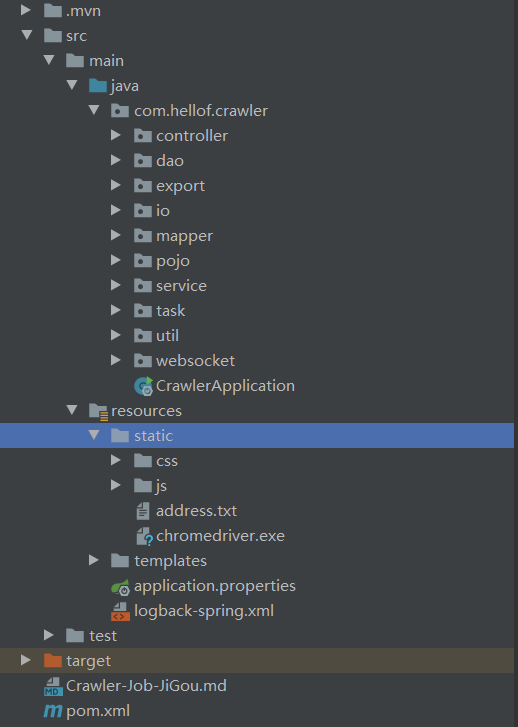The image size is (518, 727).
Task: Click the address.txt text file icon
Action: (143, 511)
